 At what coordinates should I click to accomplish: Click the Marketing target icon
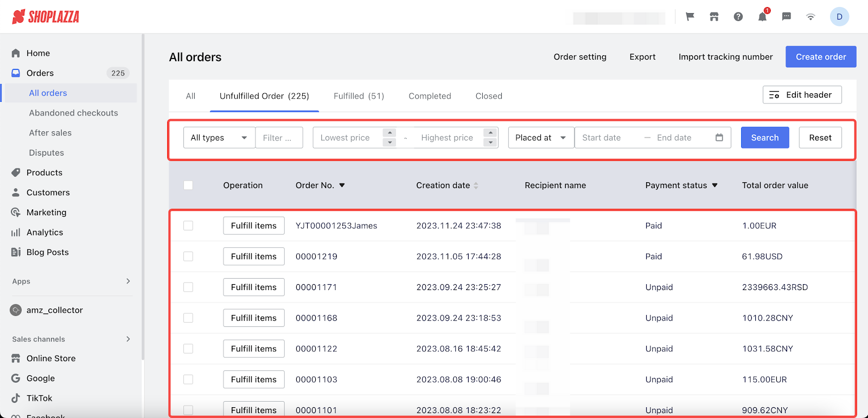click(16, 213)
